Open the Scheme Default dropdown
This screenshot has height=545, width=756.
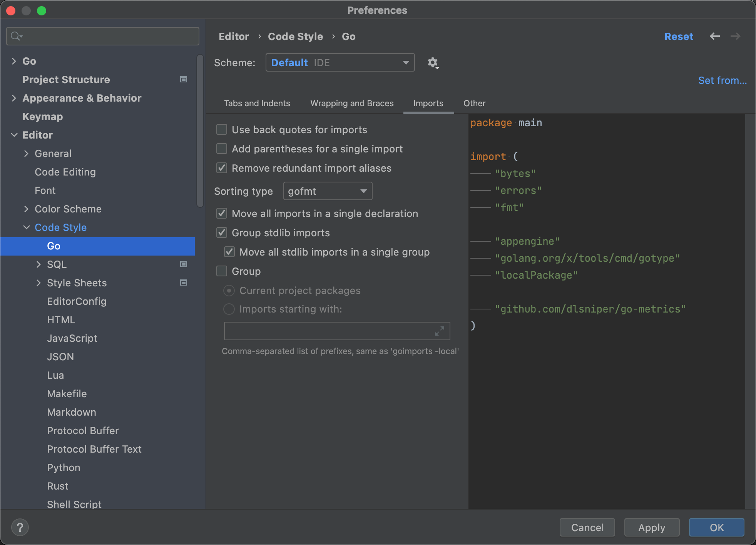click(x=340, y=62)
